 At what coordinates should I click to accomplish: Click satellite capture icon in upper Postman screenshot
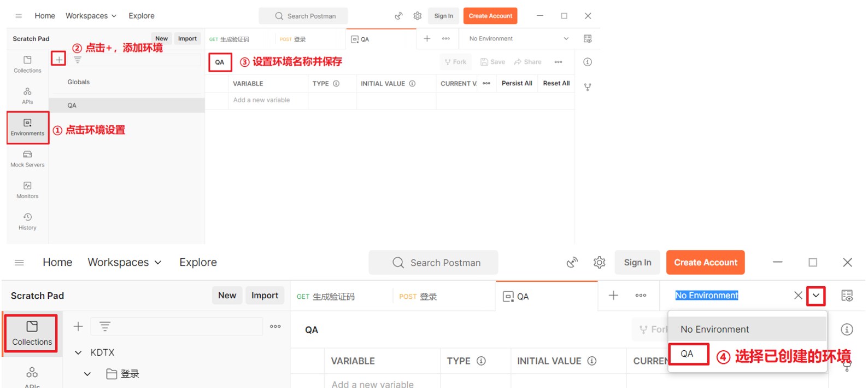398,16
